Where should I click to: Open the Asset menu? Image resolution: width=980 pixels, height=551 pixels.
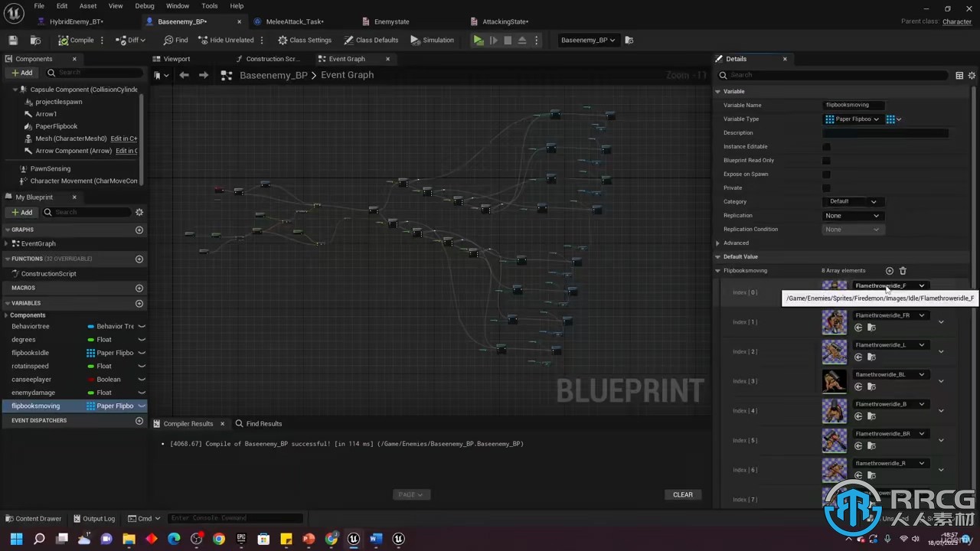click(88, 5)
